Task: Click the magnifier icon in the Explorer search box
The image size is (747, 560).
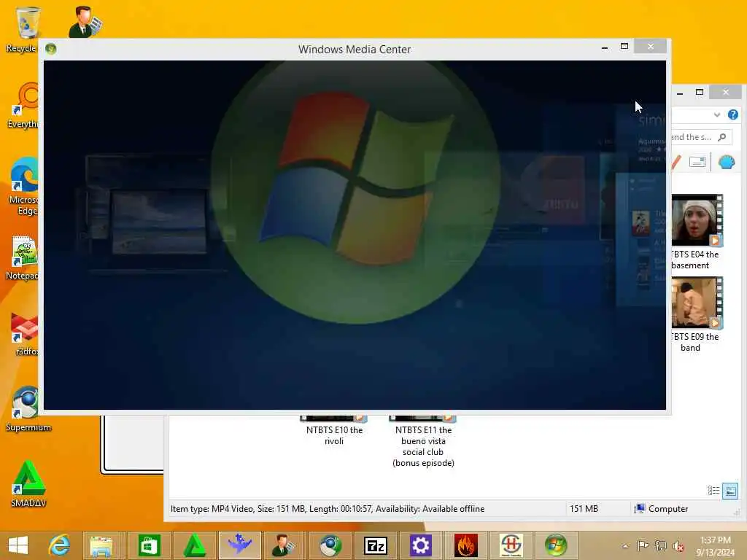Action: tap(722, 137)
